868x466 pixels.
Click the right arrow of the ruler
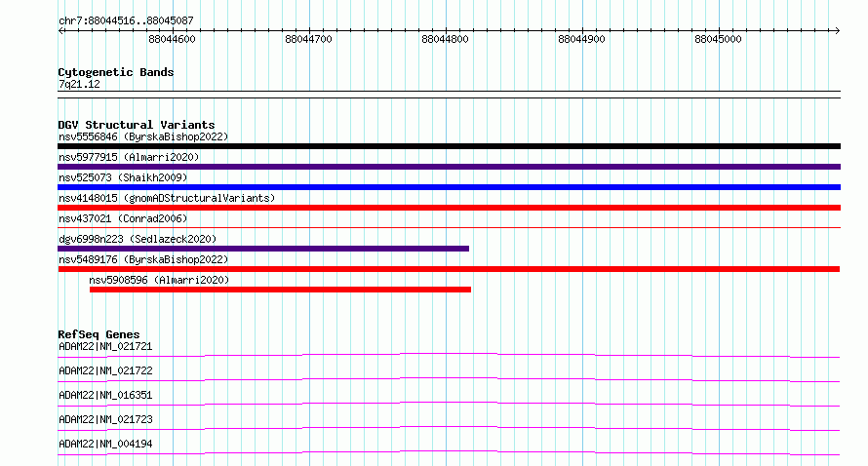point(837,31)
